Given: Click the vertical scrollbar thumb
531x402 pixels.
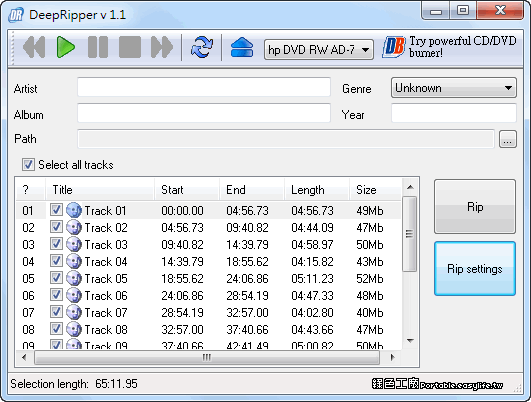Looking at the screenshot, I should click(410, 234).
